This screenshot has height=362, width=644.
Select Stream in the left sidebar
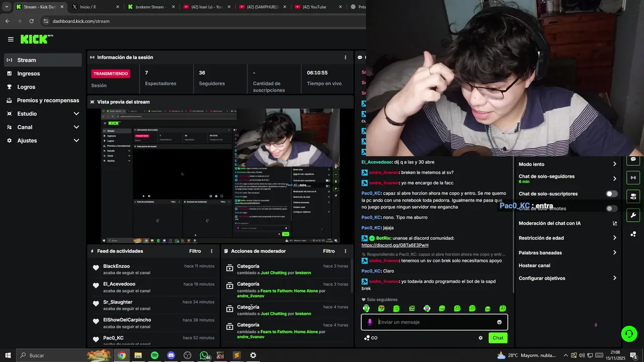[42, 60]
